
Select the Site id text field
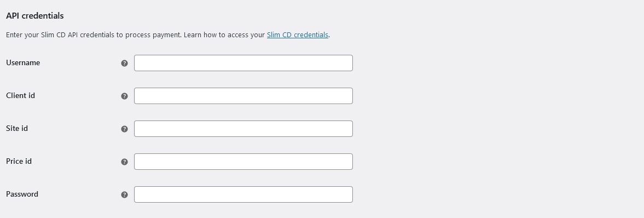pos(243,129)
